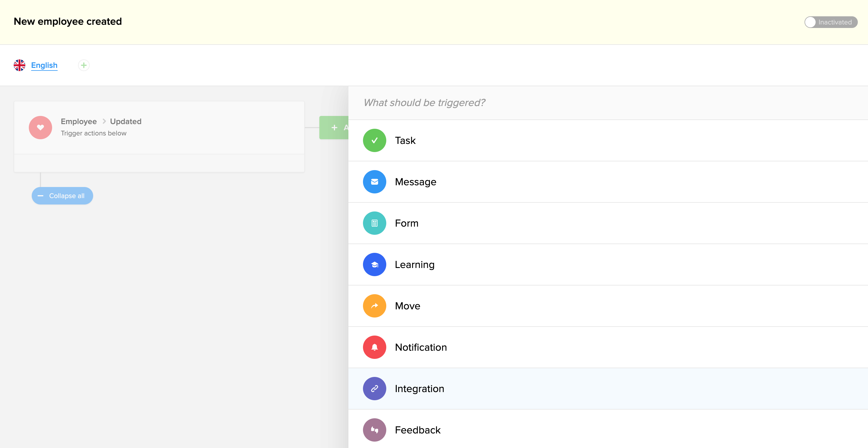
Task: Choose the Notification action entry
Action: tap(421, 347)
